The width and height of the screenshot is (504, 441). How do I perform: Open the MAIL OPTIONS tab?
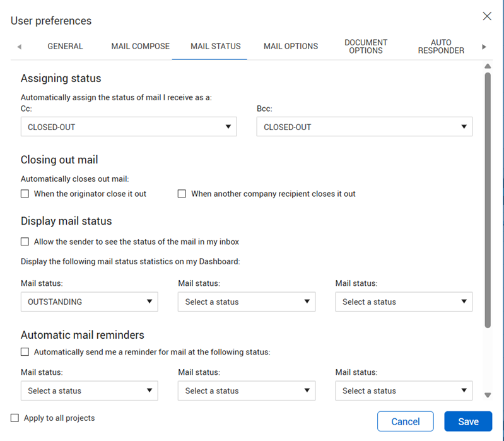click(291, 46)
